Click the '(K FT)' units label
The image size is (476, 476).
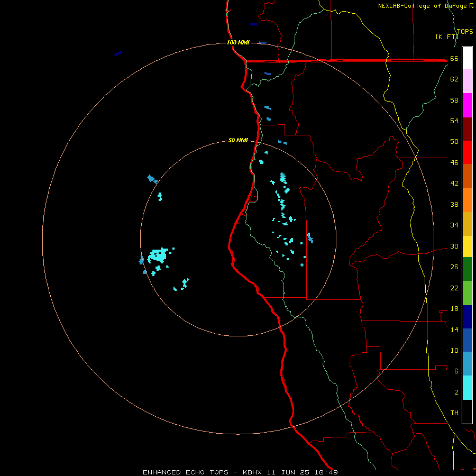click(447, 37)
